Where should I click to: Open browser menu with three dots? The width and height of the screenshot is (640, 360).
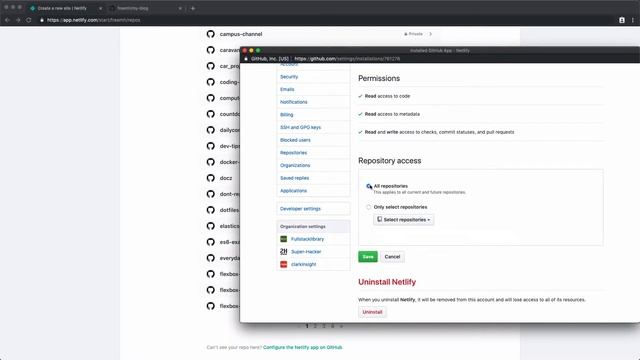(x=633, y=20)
